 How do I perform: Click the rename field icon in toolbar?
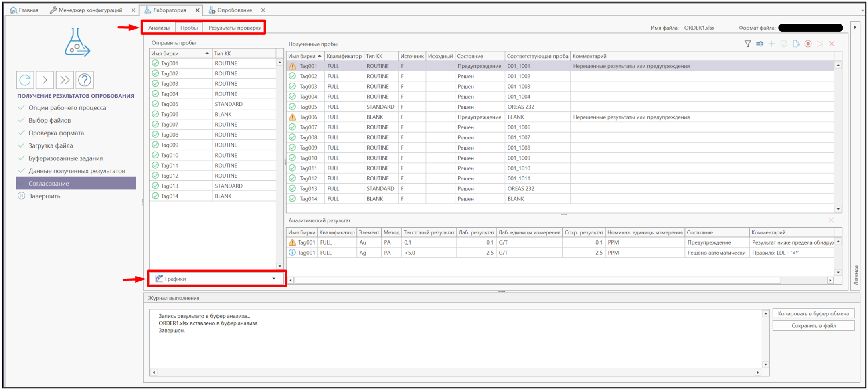(759, 44)
